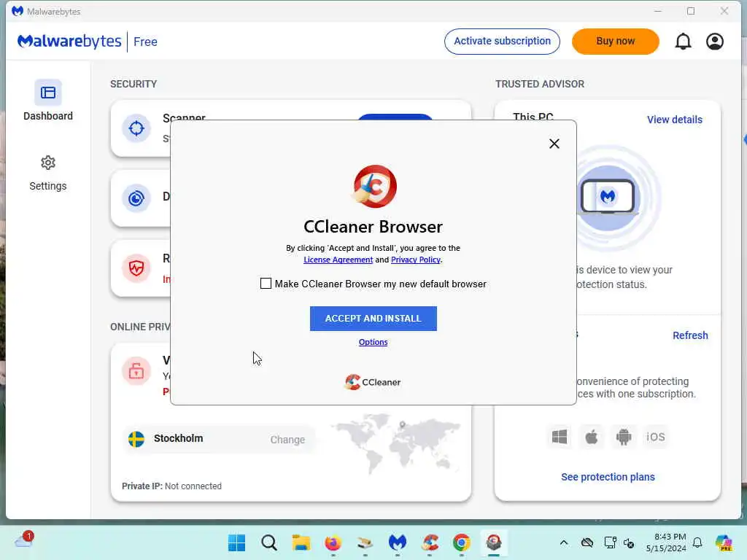This screenshot has width=747, height=560.
Task: Open the Dashboard sidebar icon
Action: coord(47,93)
